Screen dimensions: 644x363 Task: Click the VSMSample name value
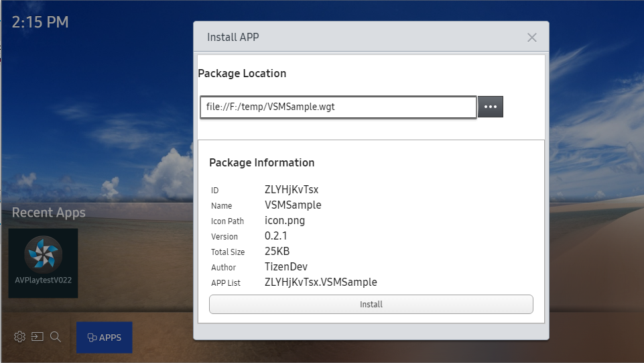tap(293, 205)
